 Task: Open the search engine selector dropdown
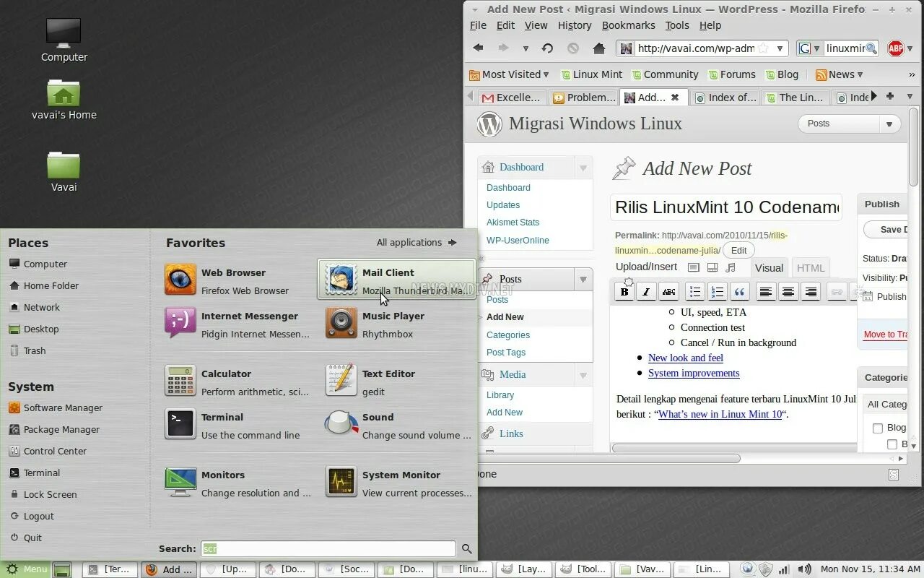(x=810, y=48)
